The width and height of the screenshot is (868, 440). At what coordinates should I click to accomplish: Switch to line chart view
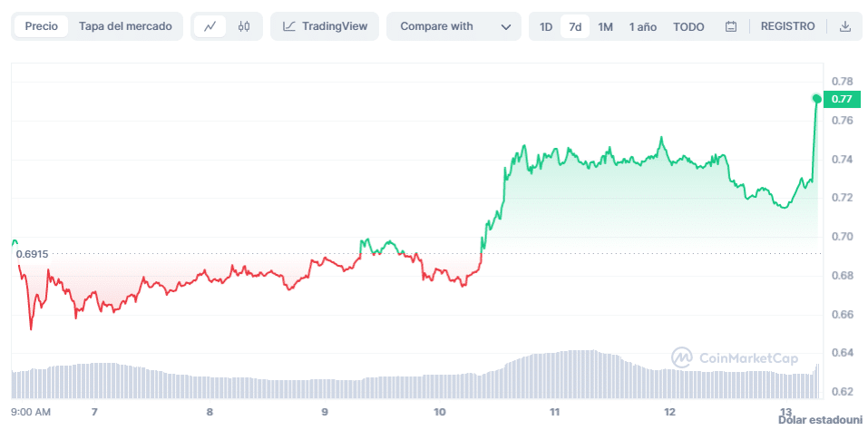pos(210,26)
